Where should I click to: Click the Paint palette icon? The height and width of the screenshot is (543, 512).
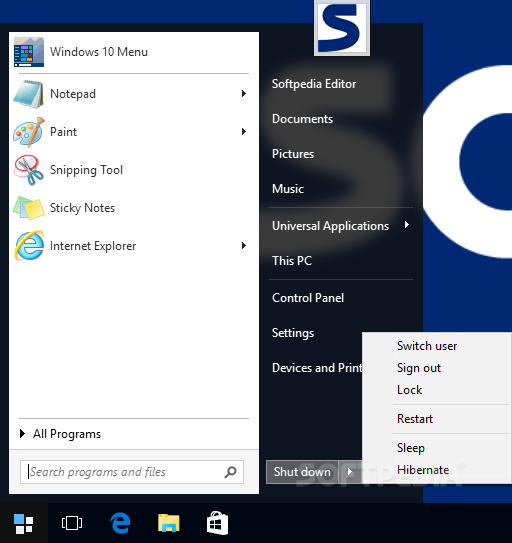29,132
